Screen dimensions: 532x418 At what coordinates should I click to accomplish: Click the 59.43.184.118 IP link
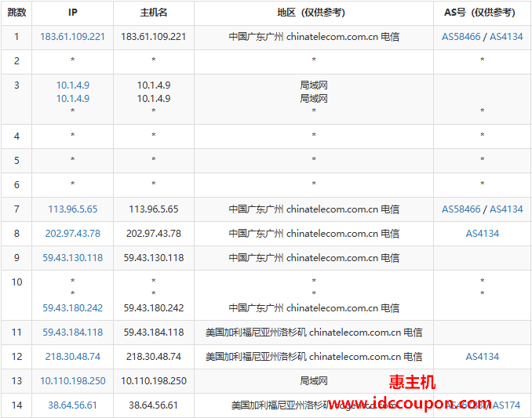pos(72,333)
